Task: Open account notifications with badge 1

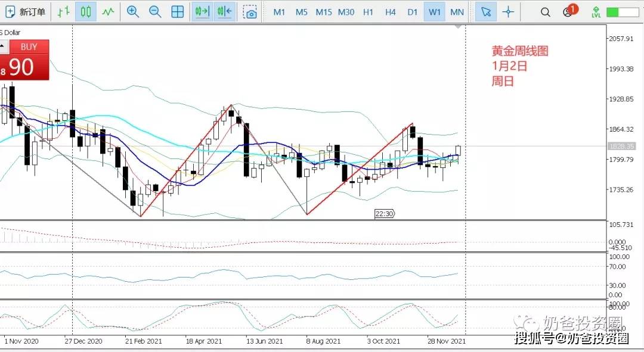Action: [x=566, y=11]
